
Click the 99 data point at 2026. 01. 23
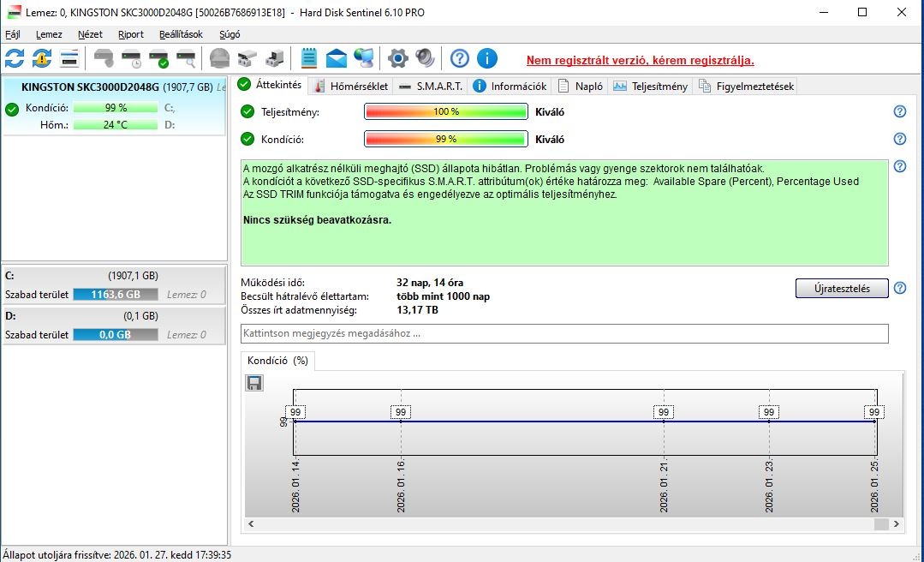[769, 412]
